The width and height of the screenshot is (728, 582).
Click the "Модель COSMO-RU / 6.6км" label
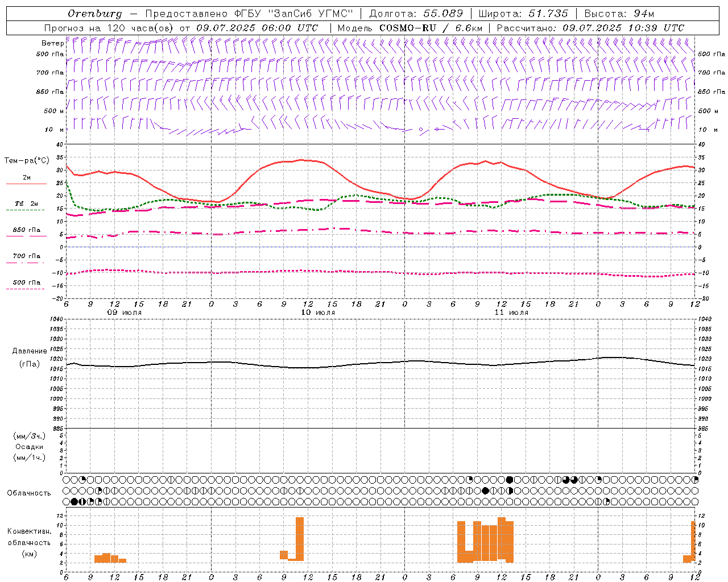coord(409,28)
